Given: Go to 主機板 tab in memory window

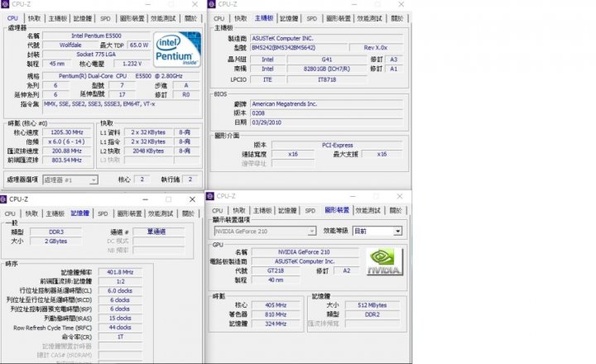Looking at the screenshot, I should point(55,213).
